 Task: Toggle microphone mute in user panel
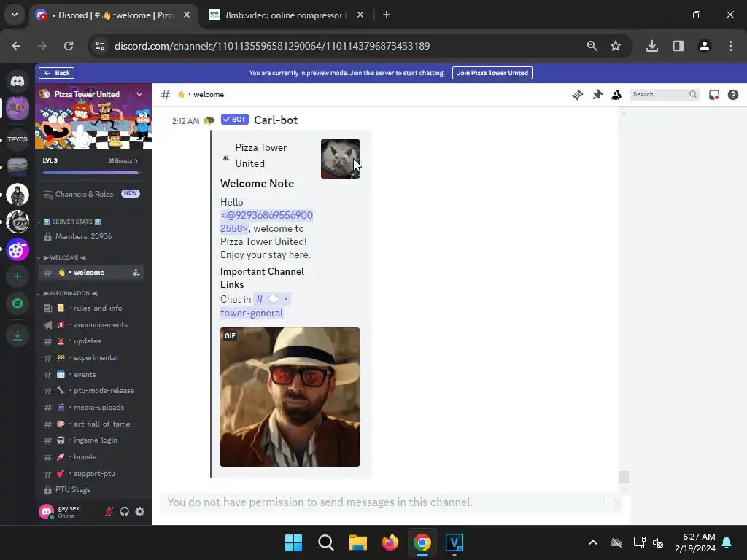click(109, 511)
